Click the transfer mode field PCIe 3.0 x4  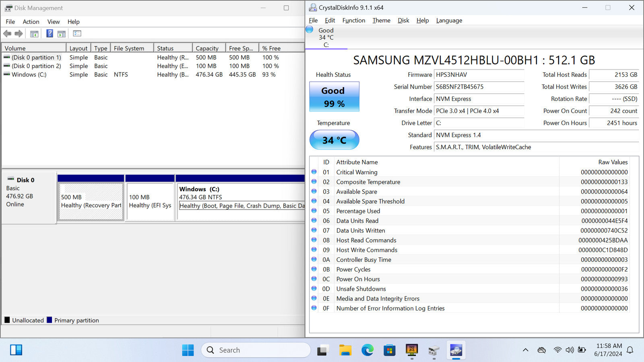coord(479,111)
